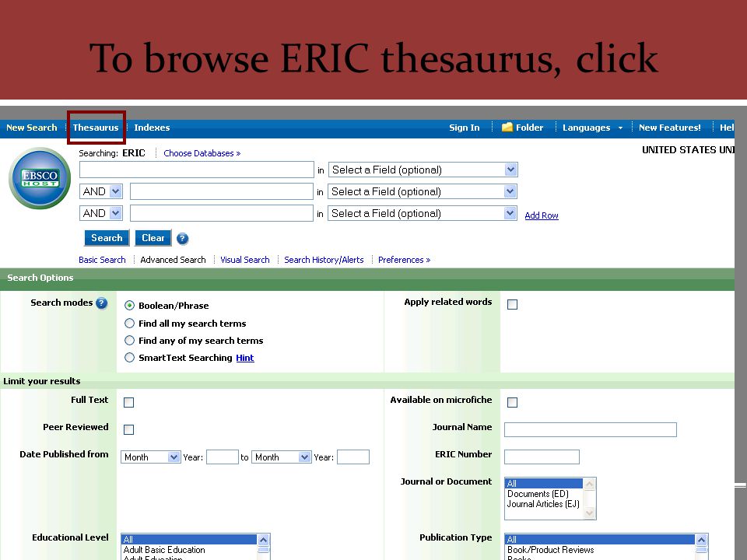Viewport: 747px width, 560px height.
Task: Select Book/Product Reviews publication type
Action: [599, 550]
